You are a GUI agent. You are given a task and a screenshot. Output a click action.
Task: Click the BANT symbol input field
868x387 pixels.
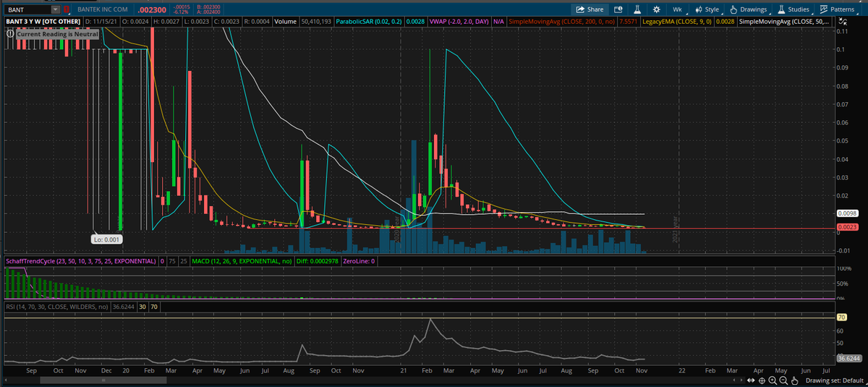[28, 10]
